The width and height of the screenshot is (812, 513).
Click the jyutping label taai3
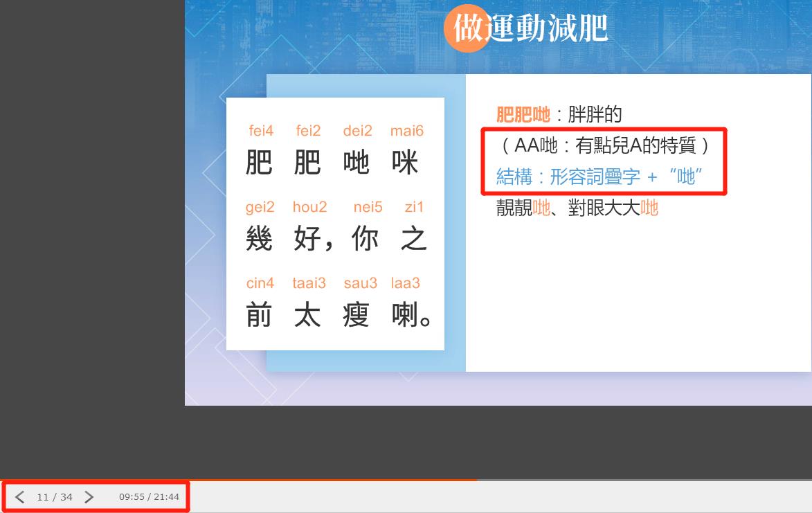[x=309, y=283]
